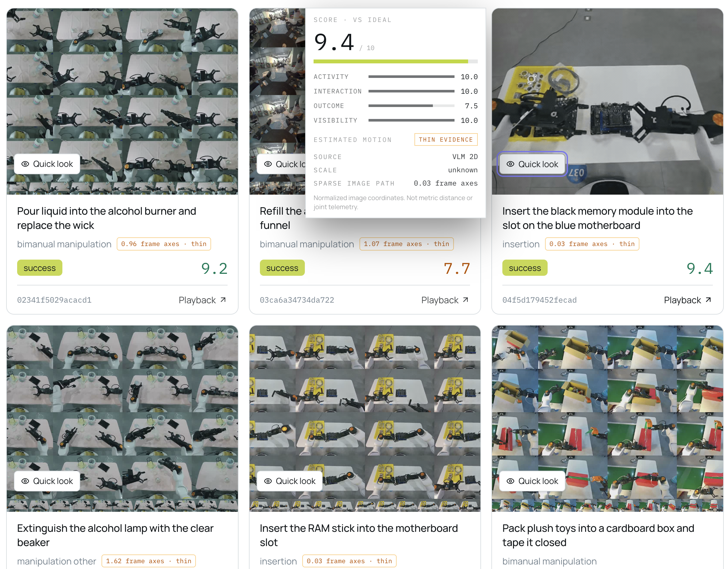Open Quick look on the alcohol lamp card
This screenshot has width=728, height=569.
[47, 481]
